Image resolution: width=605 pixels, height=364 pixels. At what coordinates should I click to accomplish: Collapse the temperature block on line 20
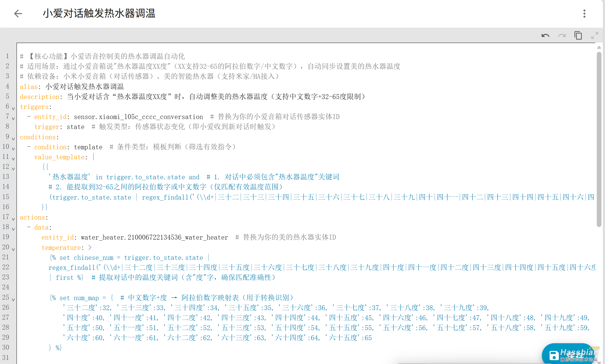(x=13, y=249)
